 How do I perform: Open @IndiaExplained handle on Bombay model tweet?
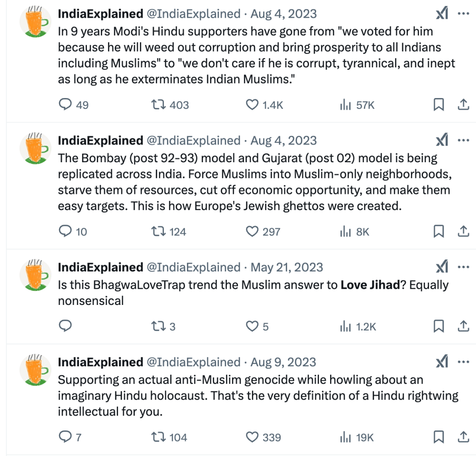(x=193, y=140)
